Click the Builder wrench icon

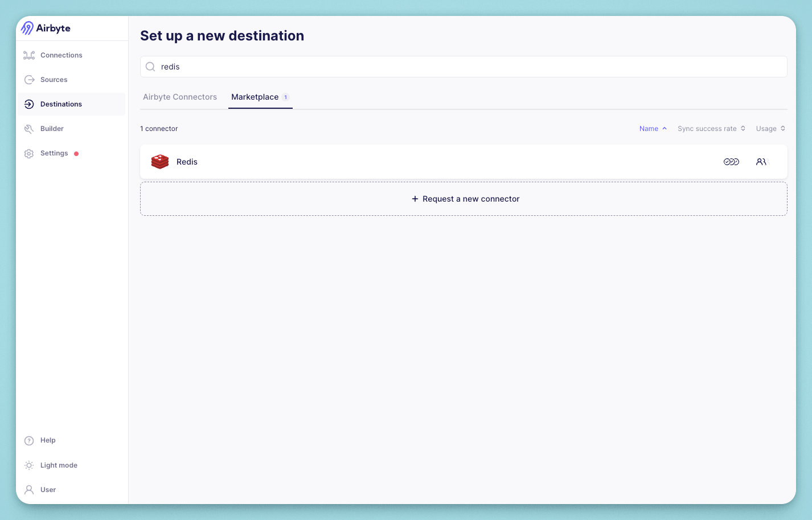coord(29,129)
